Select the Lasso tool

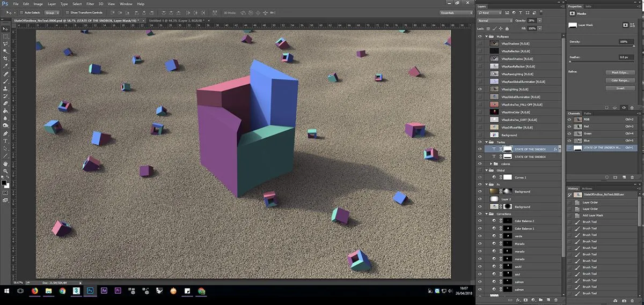(6, 43)
